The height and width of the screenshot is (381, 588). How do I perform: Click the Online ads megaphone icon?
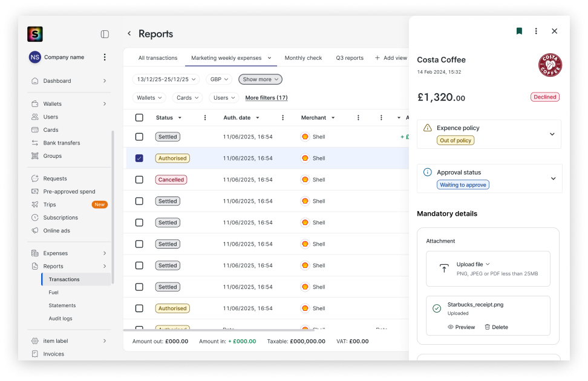coord(35,230)
